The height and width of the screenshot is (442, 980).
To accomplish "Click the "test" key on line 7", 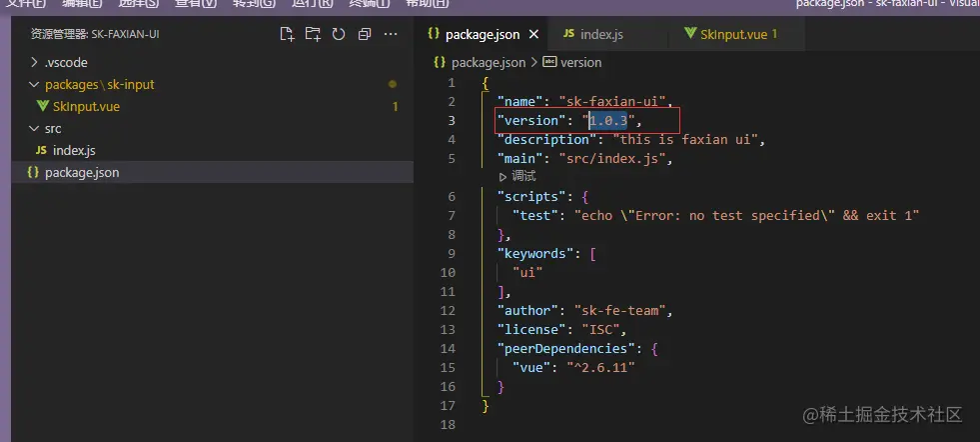I will tap(535, 215).
